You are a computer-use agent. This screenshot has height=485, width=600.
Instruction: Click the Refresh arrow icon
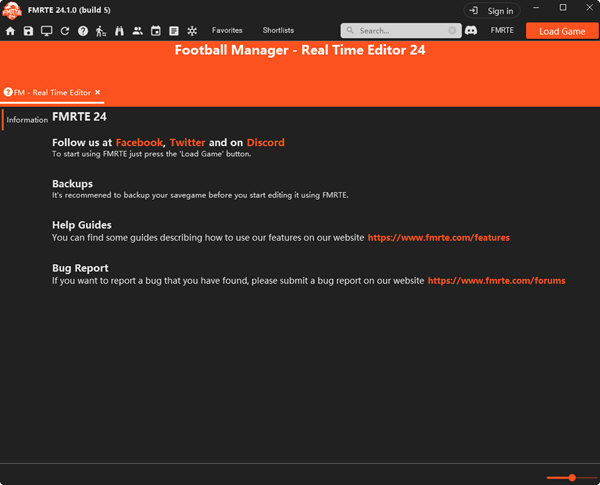coord(64,31)
